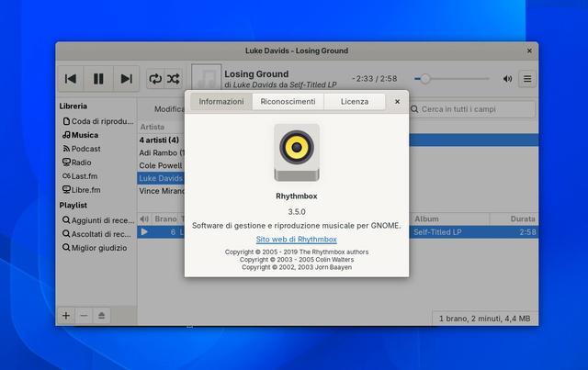The height and width of the screenshot is (370, 588).
Task: Focus the Cerca in tutti i campi field
Action: [472, 109]
